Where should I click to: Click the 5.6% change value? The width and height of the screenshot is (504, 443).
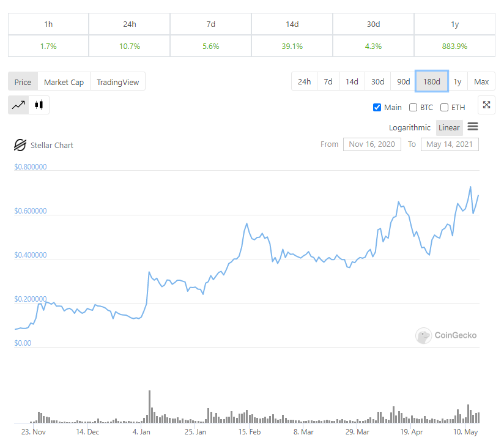(x=211, y=47)
